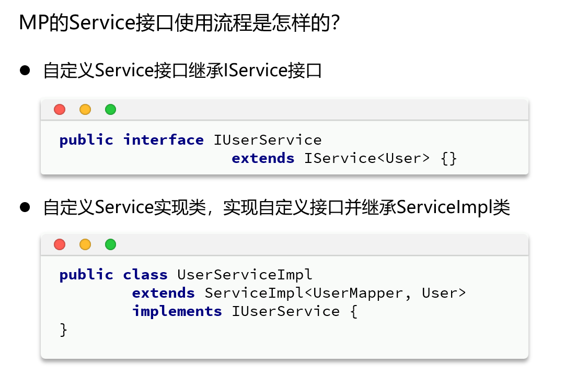588x387 pixels.
Task: Click the IService<User> type in the code
Action: (366, 158)
